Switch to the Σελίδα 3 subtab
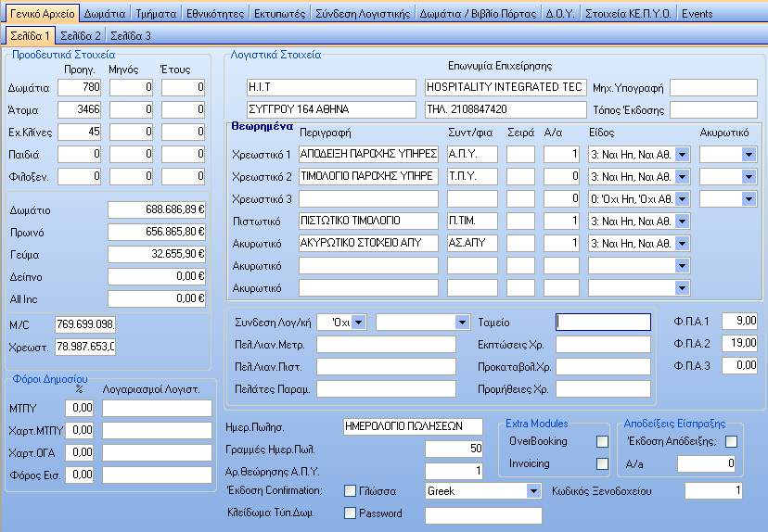The height and width of the screenshot is (532, 768). pos(131,36)
